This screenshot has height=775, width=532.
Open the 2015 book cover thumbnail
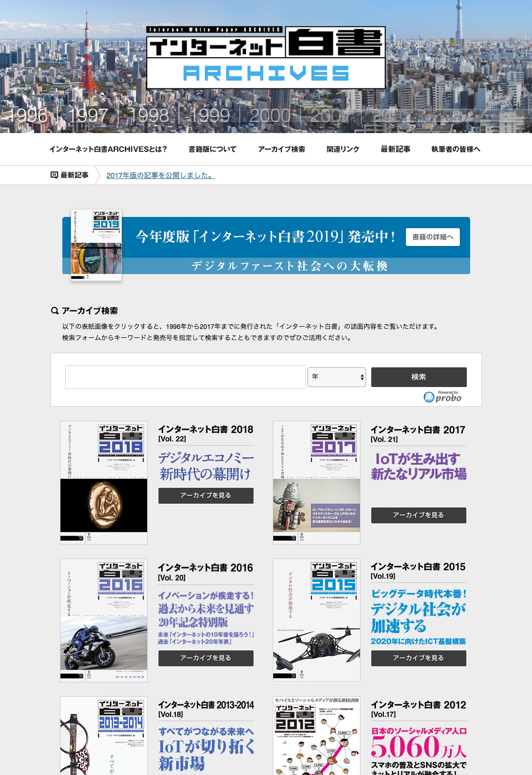(x=316, y=620)
